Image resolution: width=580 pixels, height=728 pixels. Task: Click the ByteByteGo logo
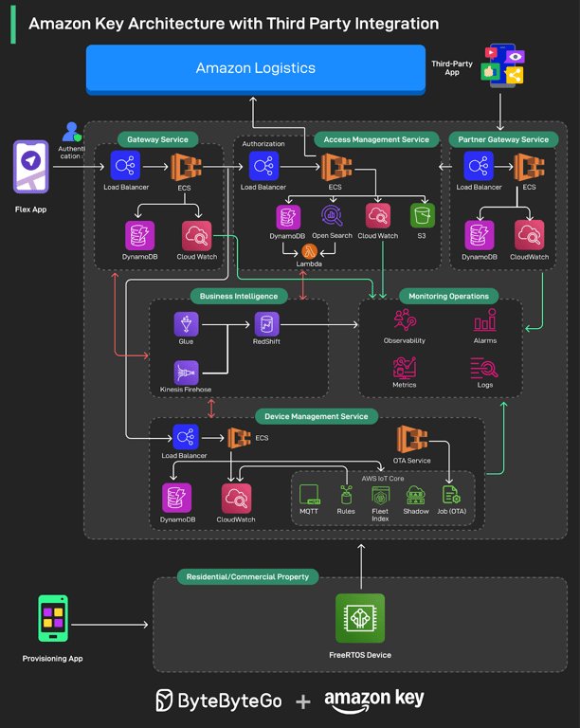click(x=219, y=701)
